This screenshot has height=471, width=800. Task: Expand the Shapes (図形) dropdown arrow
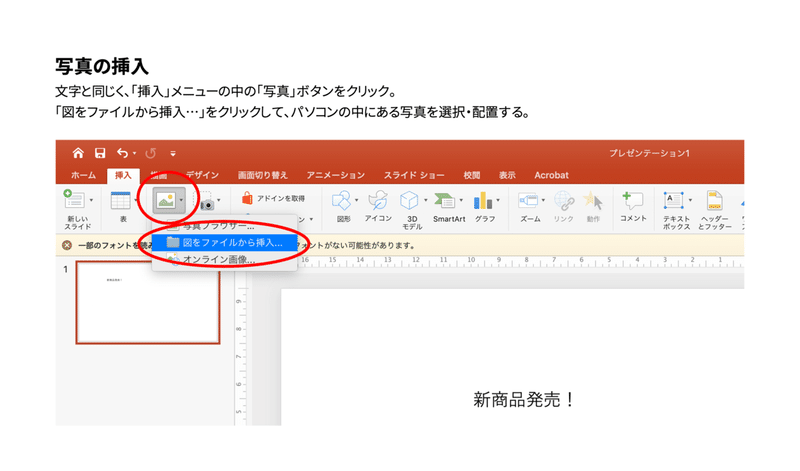pyautogui.click(x=356, y=200)
